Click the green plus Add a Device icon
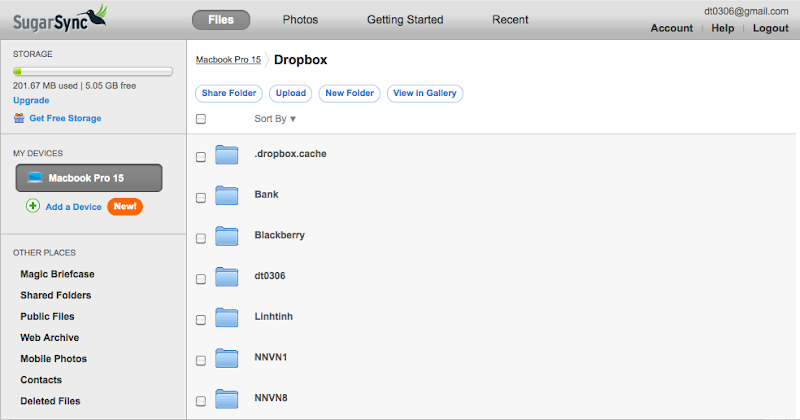This screenshot has height=420, width=800. (x=33, y=206)
